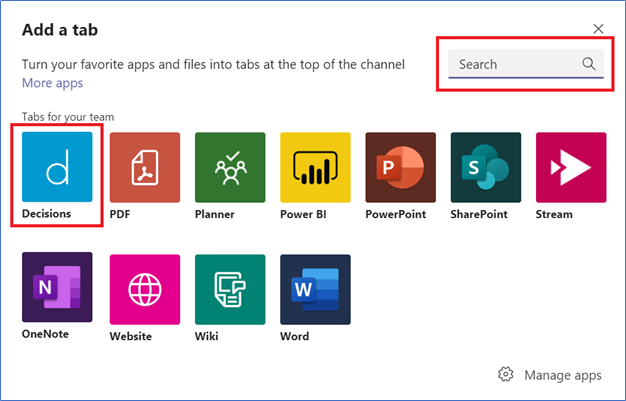
Task: Open Manage apps settings
Action: tap(563, 375)
